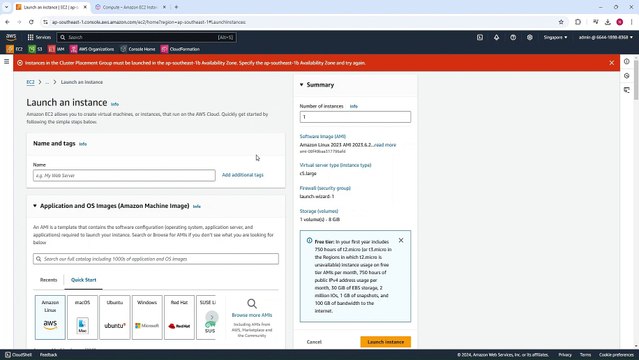639x360 pixels.
Task: Open the Singapore region dropdown
Action: coord(555,37)
